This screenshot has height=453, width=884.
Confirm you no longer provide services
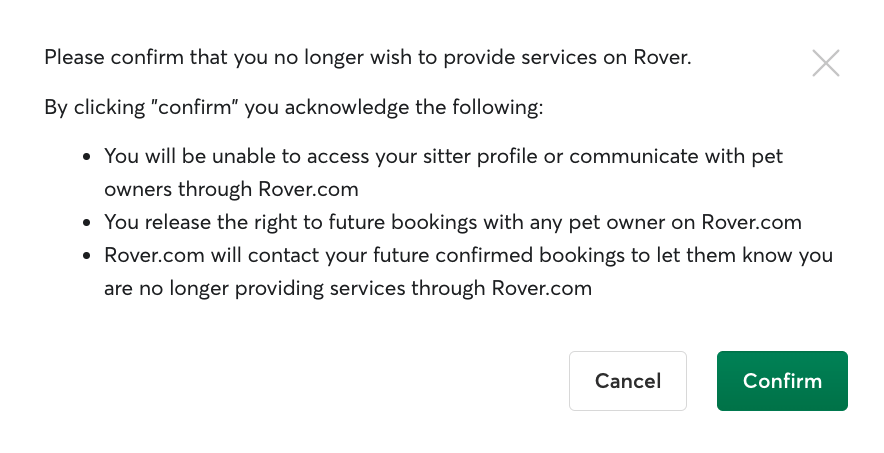click(x=783, y=381)
